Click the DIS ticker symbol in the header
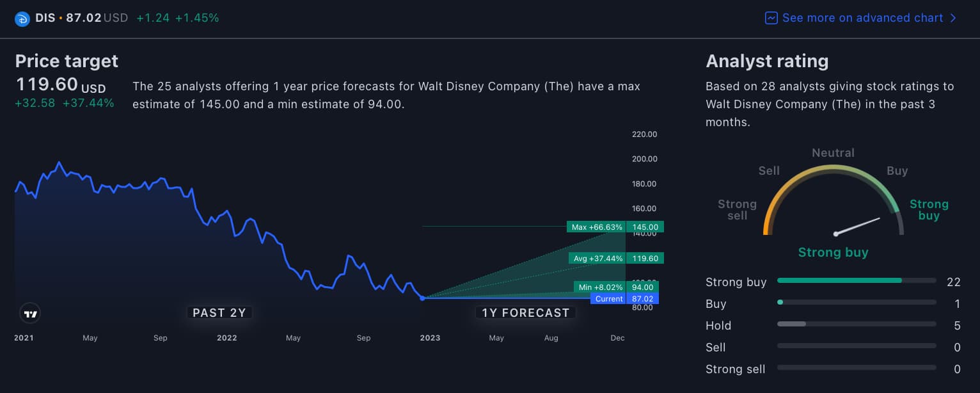Screen dimensions: 980x393 (45, 18)
